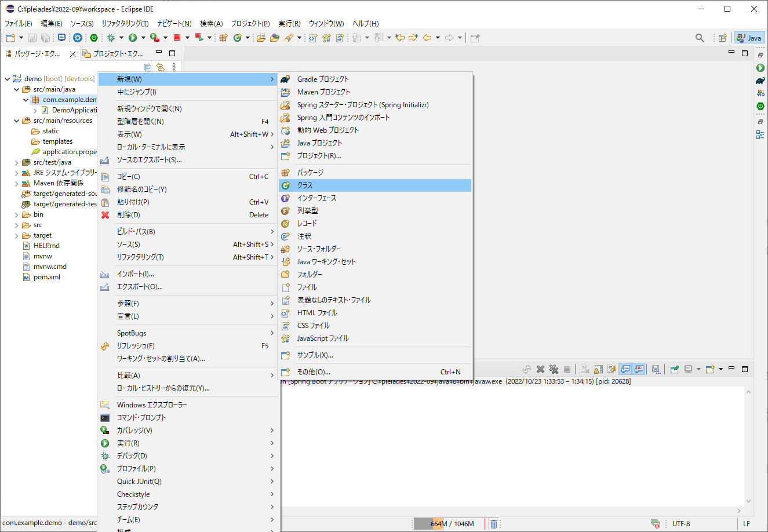This screenshot has height=532, width=768.
Task: Open the Run button dropdown arrow
Action: pos(143,38)
